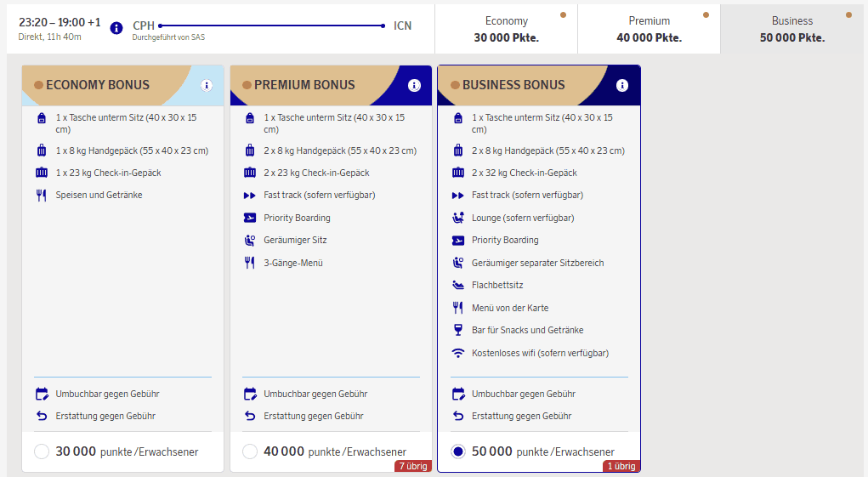Image resolution: width=868 pixels, height=477 pixels.
Task: Open Economy Bonus info icon
Action: (207, 85)
